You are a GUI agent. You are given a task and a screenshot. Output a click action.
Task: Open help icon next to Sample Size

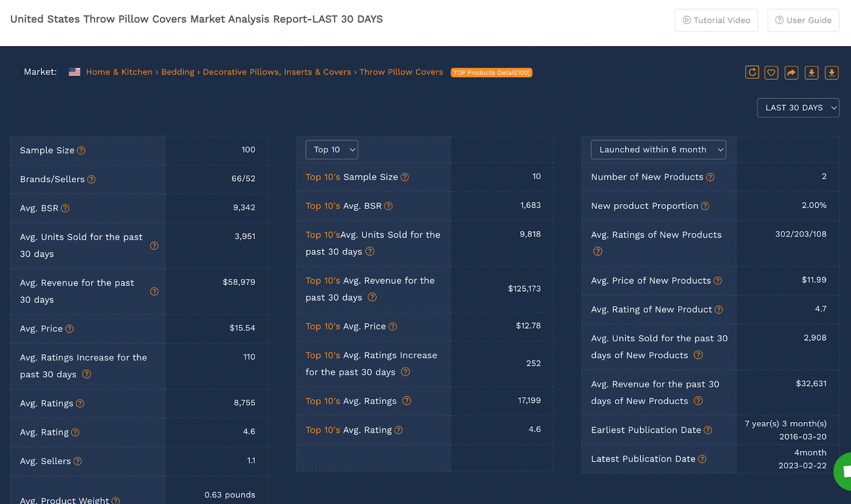81,150
